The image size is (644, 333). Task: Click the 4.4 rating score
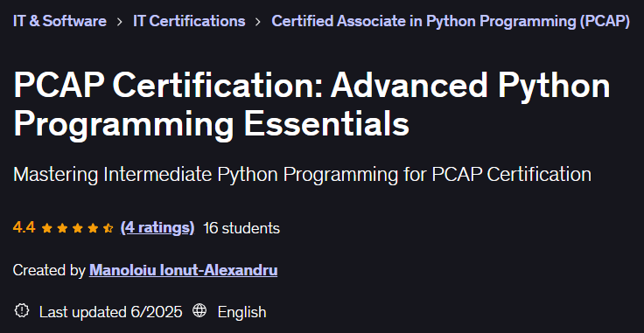coord(24,227)
